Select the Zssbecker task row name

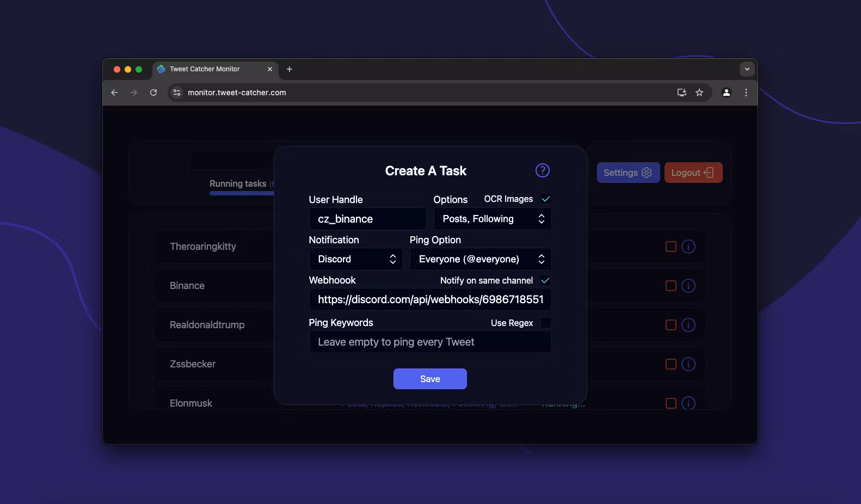(193, 364)
